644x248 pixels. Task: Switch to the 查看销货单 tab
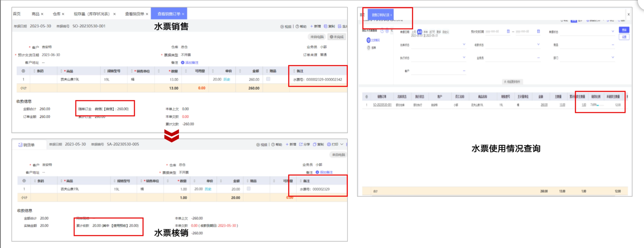pos(135,14)
